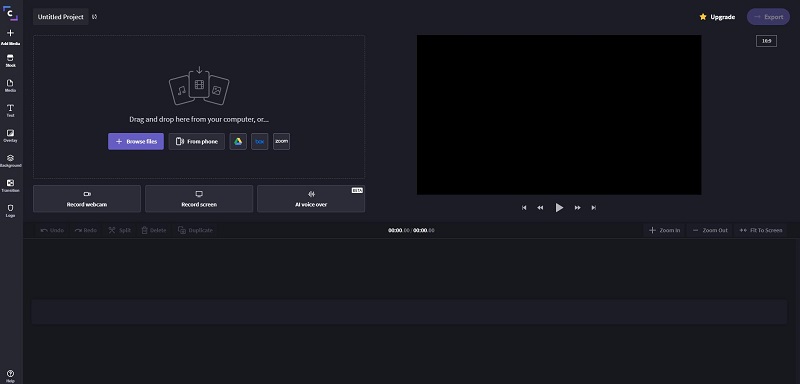Click the timeline timecode display
The width and height of the screenshot is (800, 384).
pos(411,231)
